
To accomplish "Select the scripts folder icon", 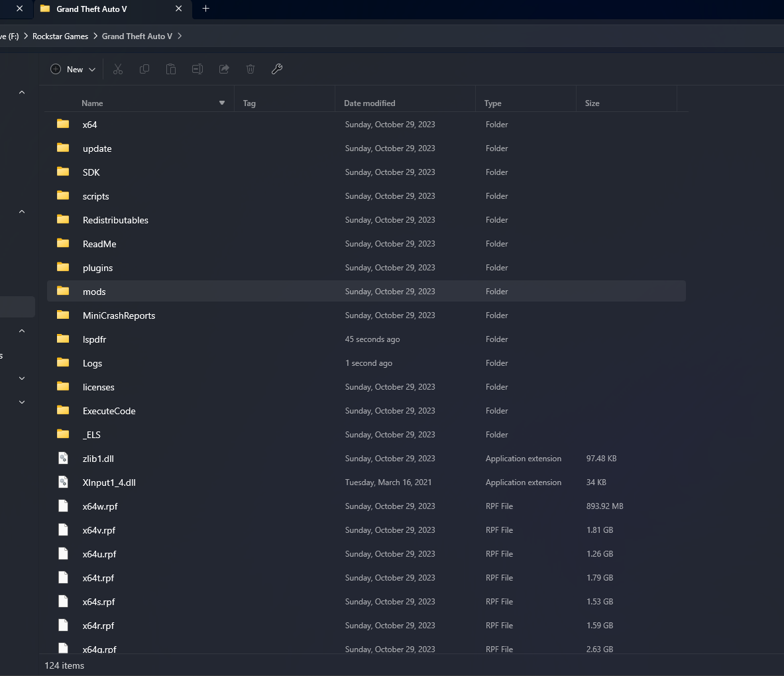I will pyautogui.click(x=63, y=196).
